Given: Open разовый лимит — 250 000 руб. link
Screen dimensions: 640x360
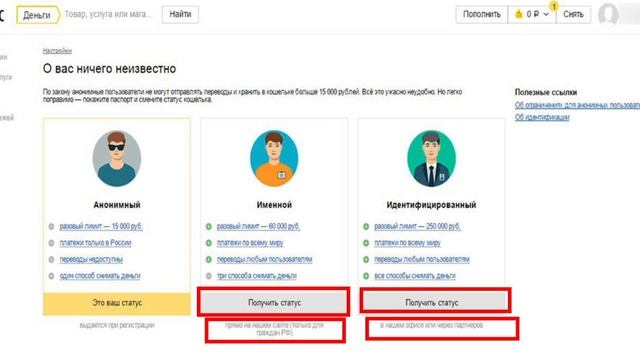Looking at the screenshot, I should (417, 227).
